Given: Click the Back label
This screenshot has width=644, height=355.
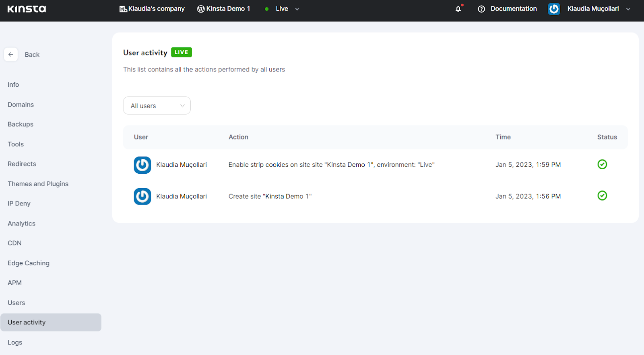Looking at the screenshot, I should [x=32, y=55].
